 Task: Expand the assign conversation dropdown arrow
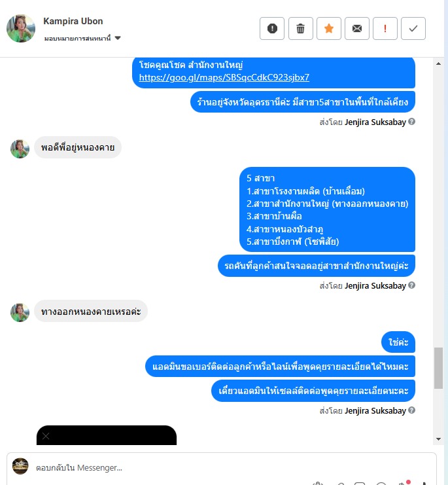[x=118, y=38]
